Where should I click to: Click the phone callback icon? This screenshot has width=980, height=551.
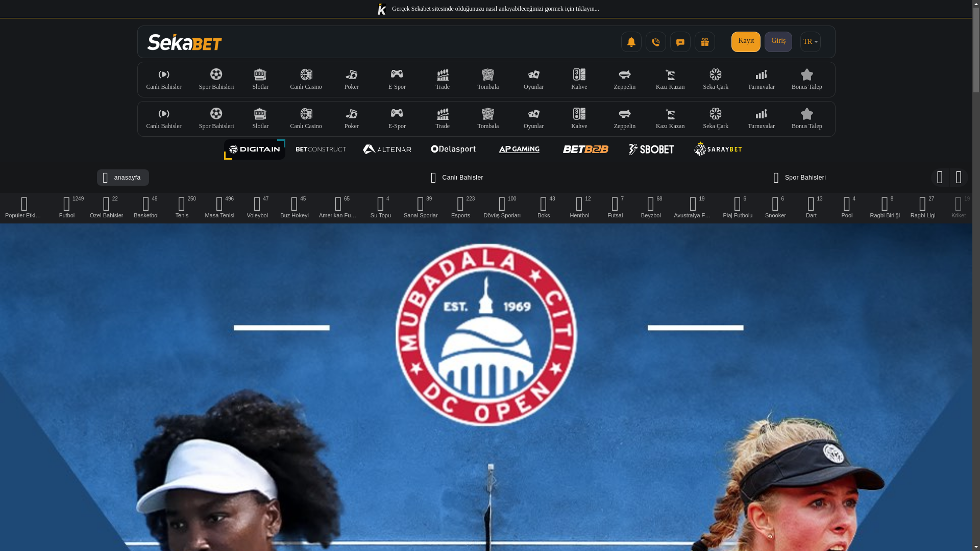(x=655, y=42)
